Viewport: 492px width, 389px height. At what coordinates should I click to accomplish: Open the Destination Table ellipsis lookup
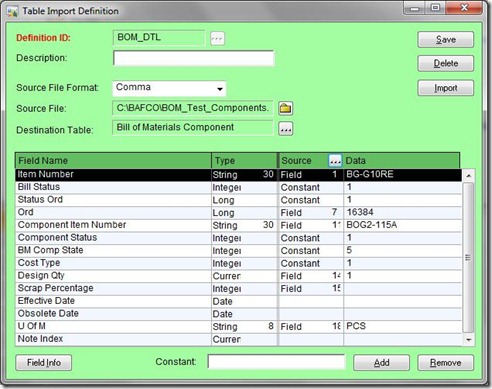tap(286, 129)
